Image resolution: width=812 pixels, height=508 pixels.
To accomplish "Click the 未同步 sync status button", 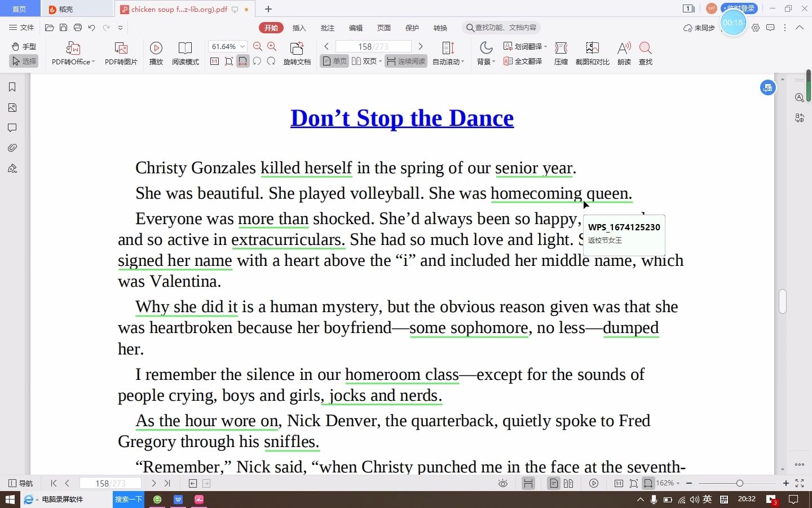I will (x=699, y=28).
